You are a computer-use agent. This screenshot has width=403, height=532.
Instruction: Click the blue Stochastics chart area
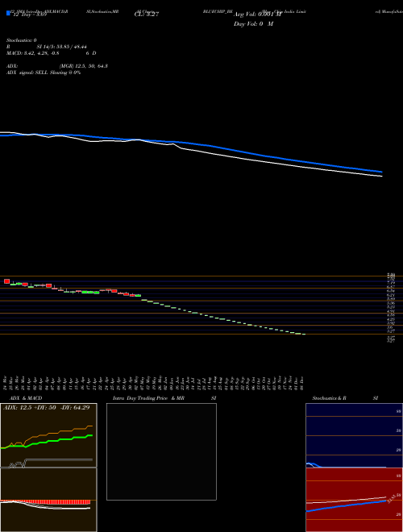[354, 435]
